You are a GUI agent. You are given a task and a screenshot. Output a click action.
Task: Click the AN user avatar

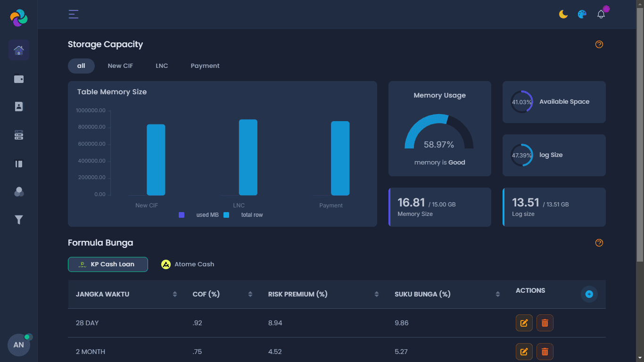coord(19,345)
